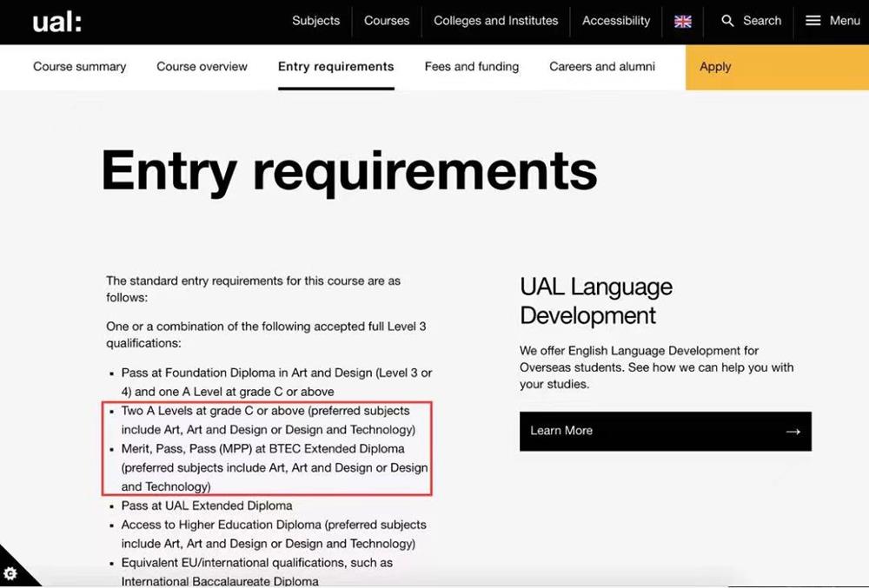Click the Pass at UAL Extended Diploma bullet

(x=207, y=505)
